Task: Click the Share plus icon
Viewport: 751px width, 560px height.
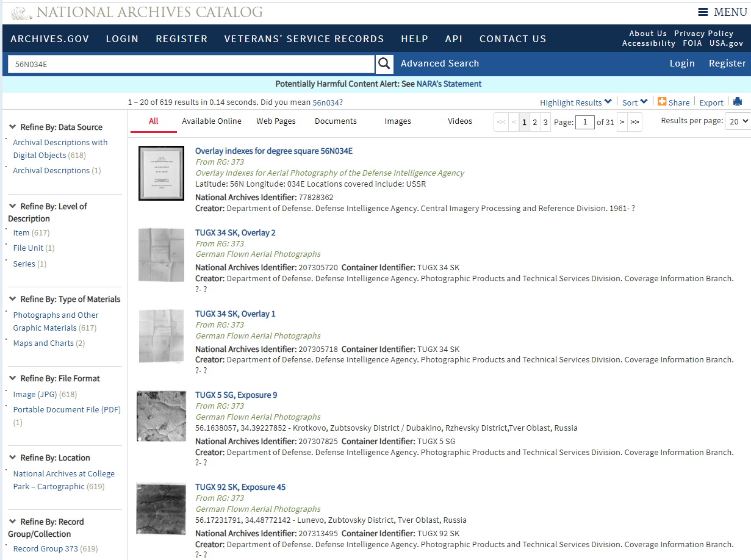Action: coord(662,102)
